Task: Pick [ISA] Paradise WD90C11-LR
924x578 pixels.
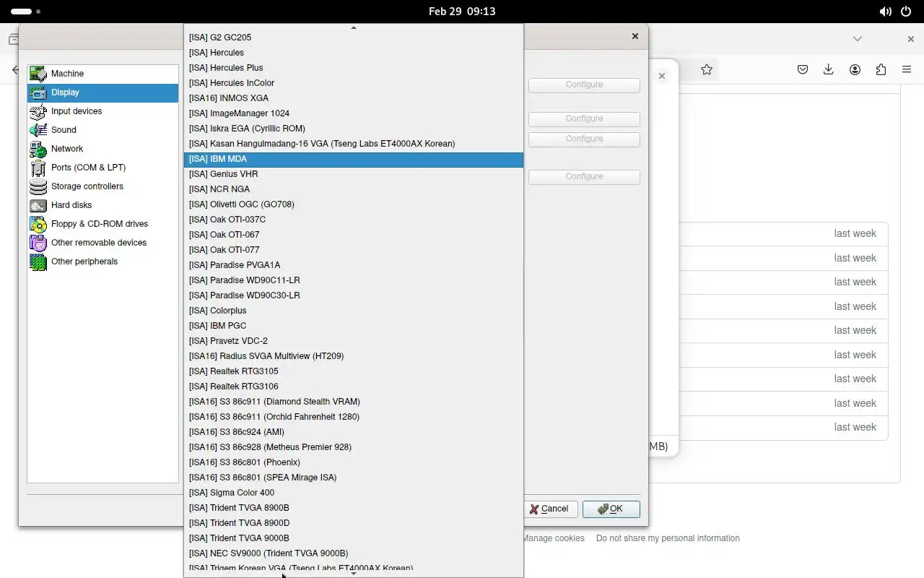Action: [x=354, y=280]
